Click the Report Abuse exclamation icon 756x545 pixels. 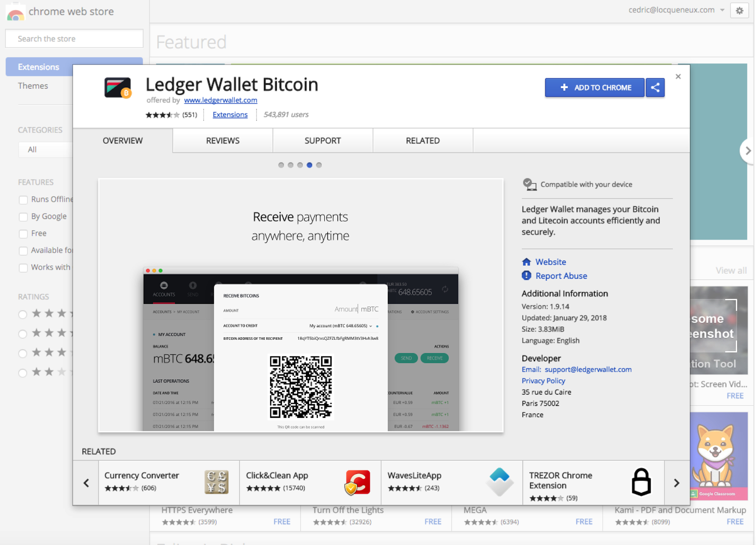[526, 276]
